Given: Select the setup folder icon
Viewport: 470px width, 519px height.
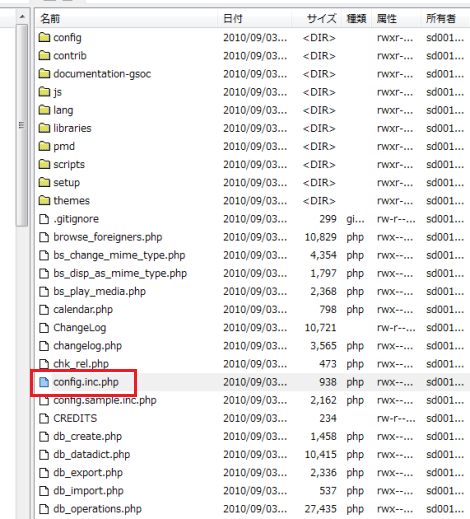Looking at the screenshot, I should [x=44, y=182].
